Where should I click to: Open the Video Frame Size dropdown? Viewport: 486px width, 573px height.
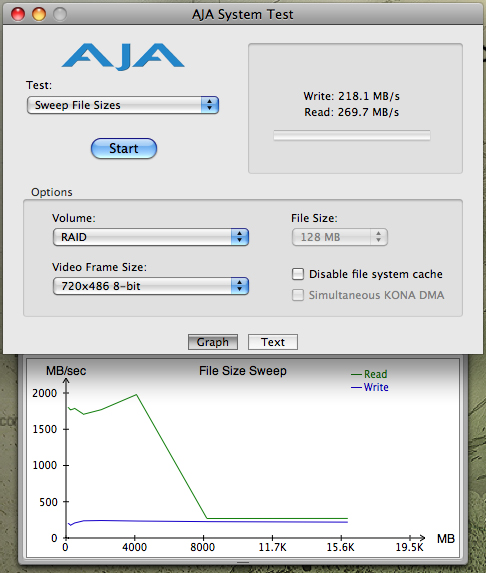coord(151,286)
